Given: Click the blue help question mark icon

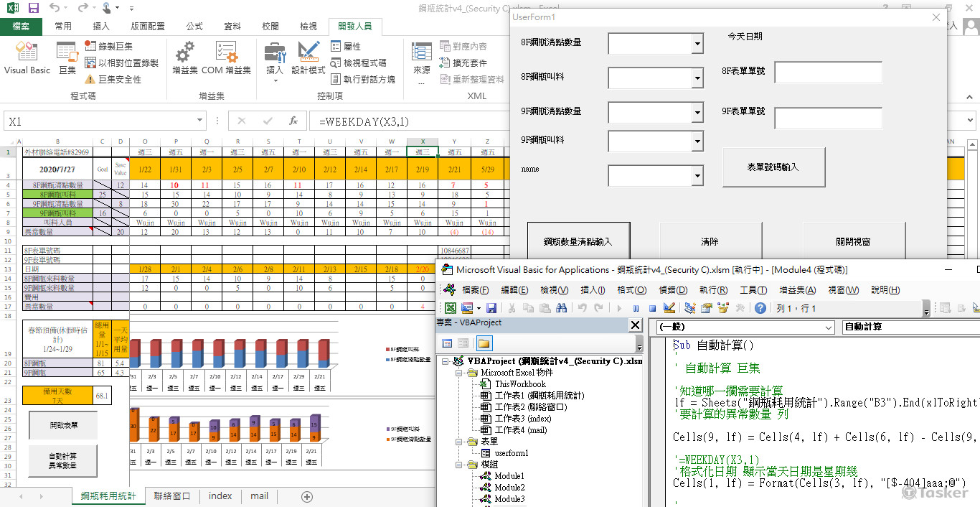Looking at the screenshot, I should pyautogui.click(x=760, y=308).
